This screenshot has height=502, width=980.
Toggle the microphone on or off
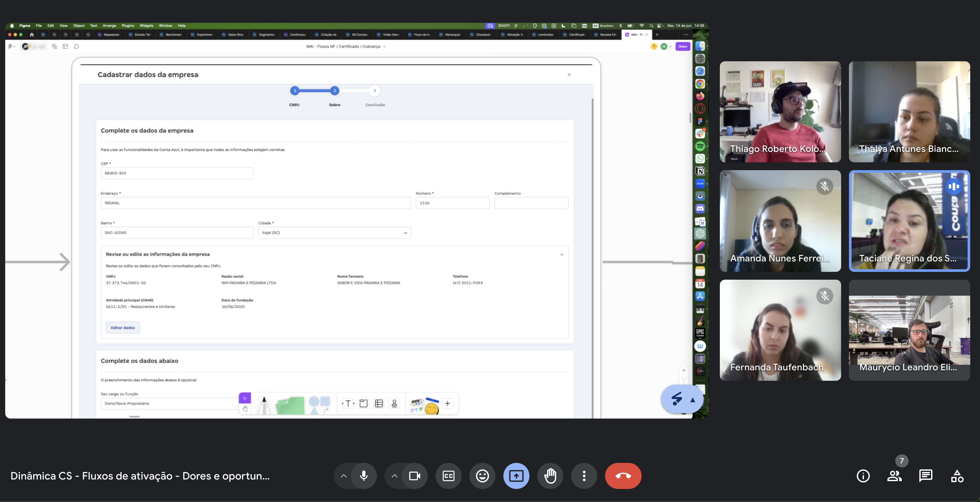[x=364, y=476]
